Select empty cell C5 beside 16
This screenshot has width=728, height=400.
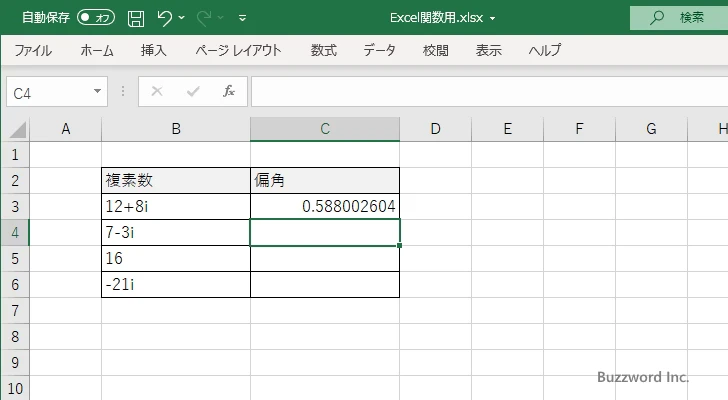pyautogui.click(x=325, y=258)
